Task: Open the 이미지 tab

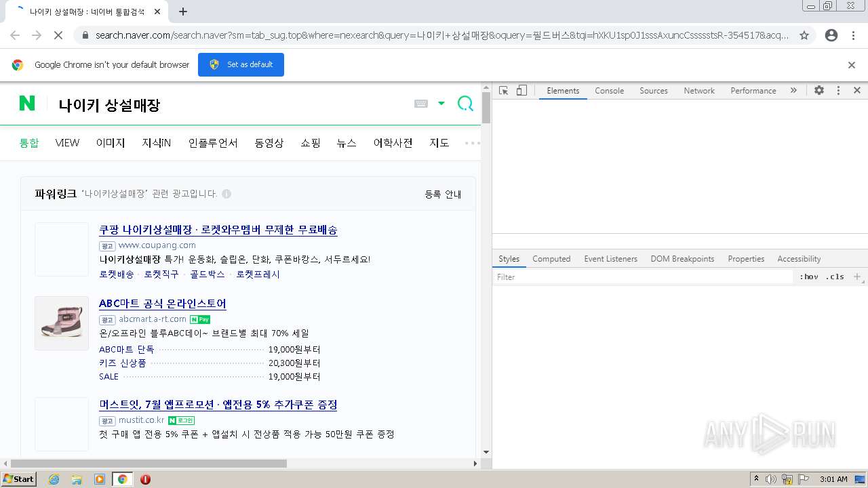Action: tap(111, 143)
